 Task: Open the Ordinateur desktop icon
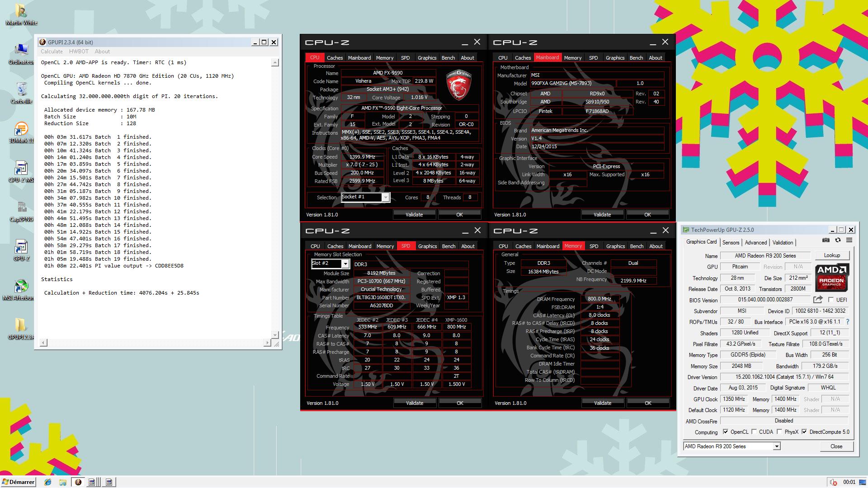click(21, 54)
